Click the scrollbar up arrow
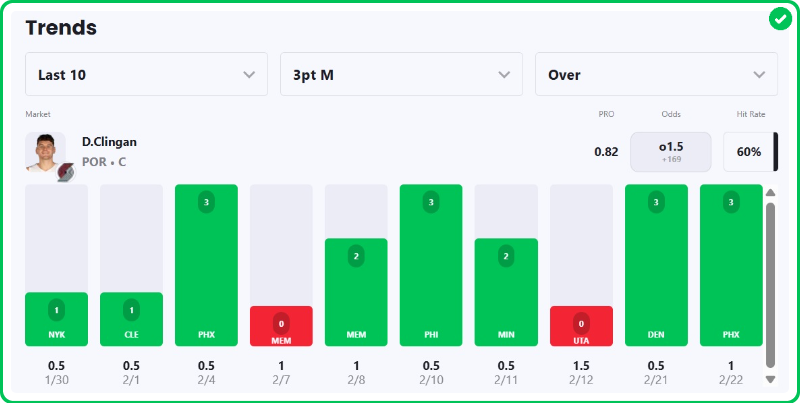Viewport: 800px width, 403px height. (x=770, y=193)
